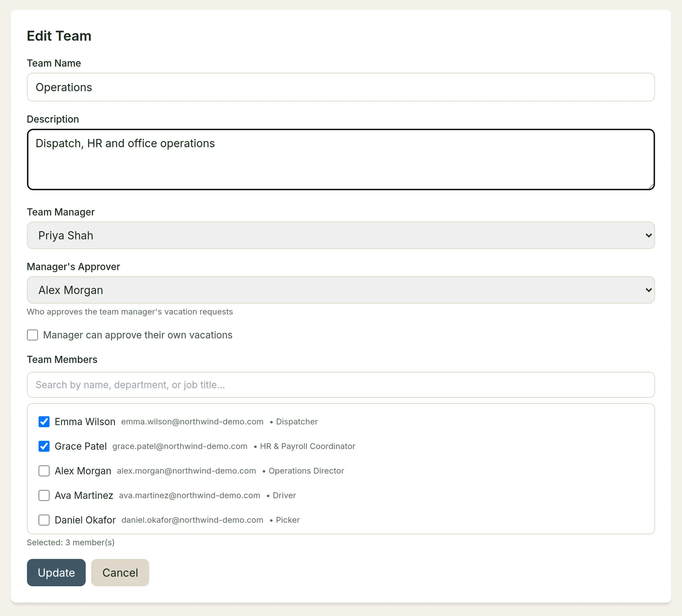
Task: Click the 'Manager can approve their own vacations' label
Action: (x=138, y=335)
